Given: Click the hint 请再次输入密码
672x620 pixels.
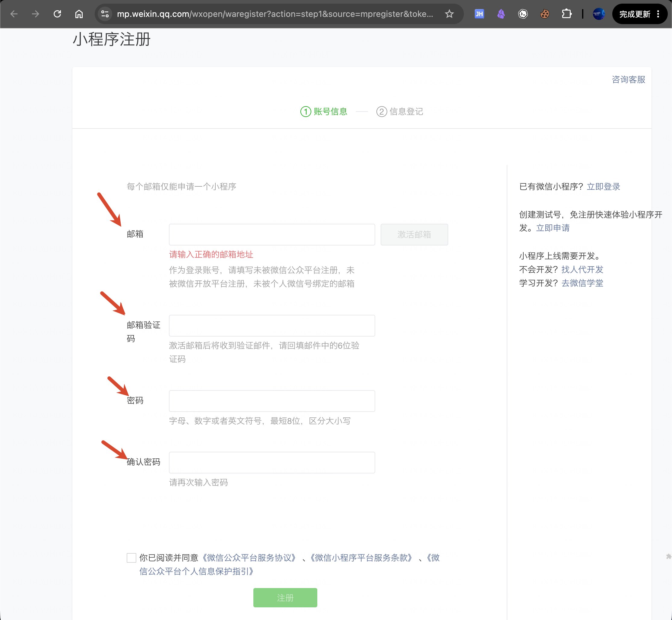Looking at the screenshot, I should [x=198, y=482].
